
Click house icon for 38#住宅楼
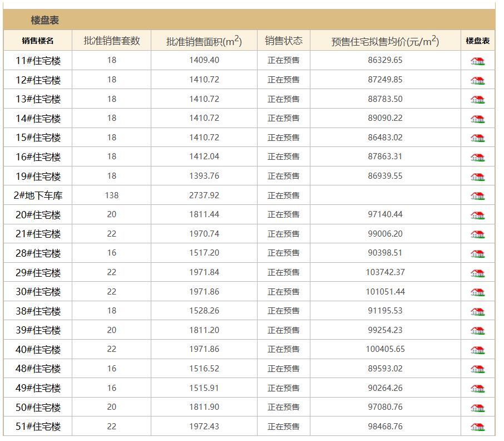tap(477, 311)
